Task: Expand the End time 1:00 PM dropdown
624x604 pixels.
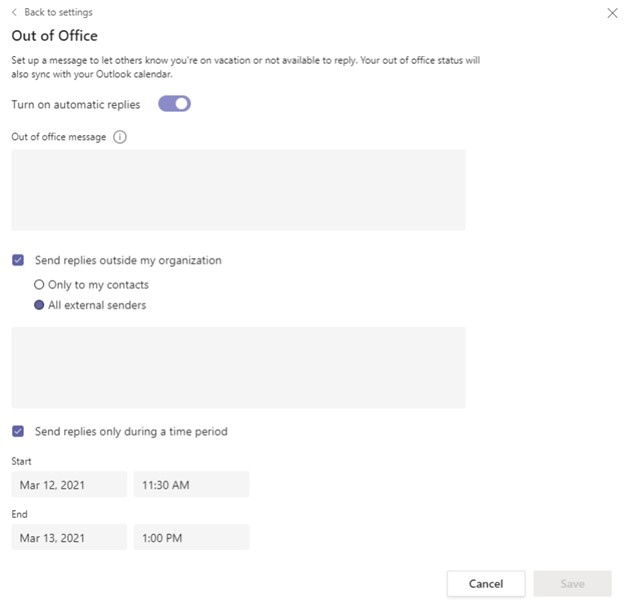Action: (191, 538)
